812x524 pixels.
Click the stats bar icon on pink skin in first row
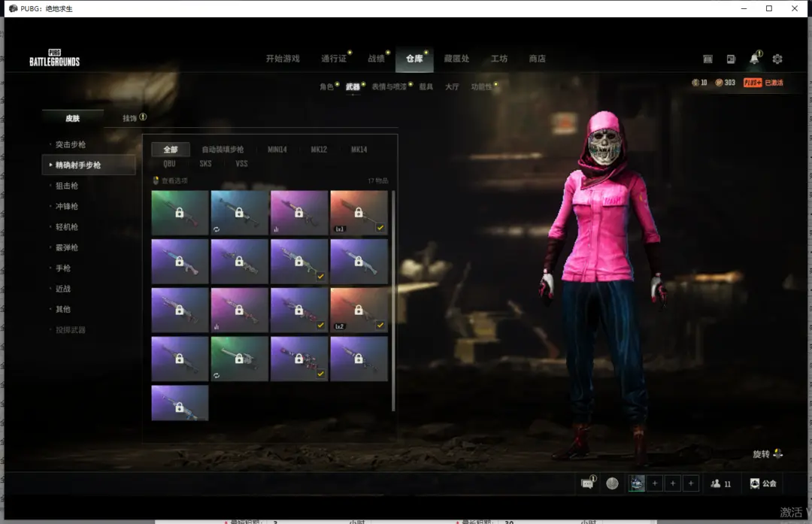pyautogui.click(x=276, y=229)
